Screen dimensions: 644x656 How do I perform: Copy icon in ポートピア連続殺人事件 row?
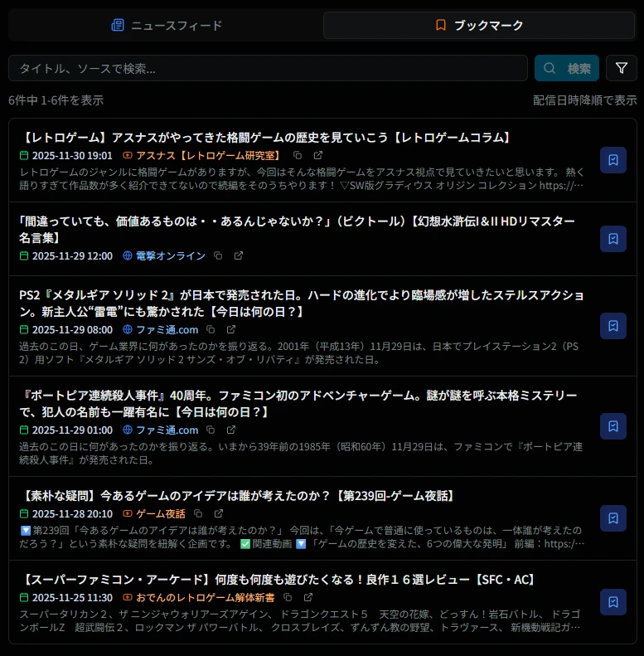[x=211, y=430]
